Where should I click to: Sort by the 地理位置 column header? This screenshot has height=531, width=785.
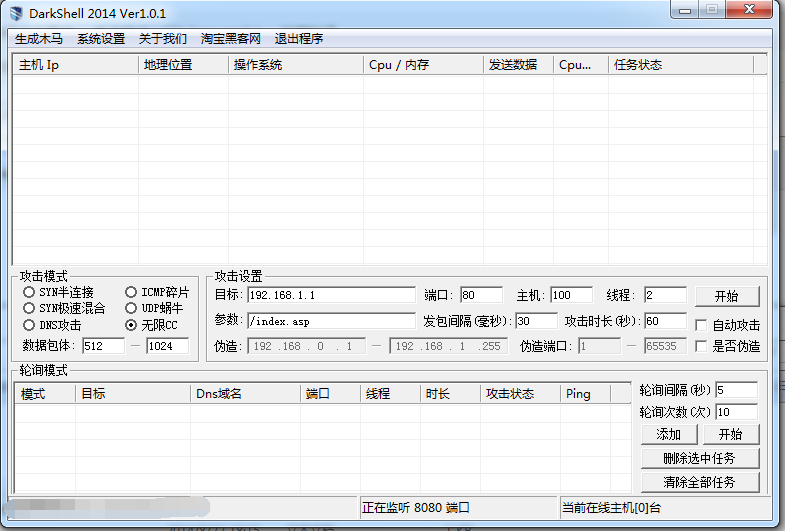pos(183,65)
